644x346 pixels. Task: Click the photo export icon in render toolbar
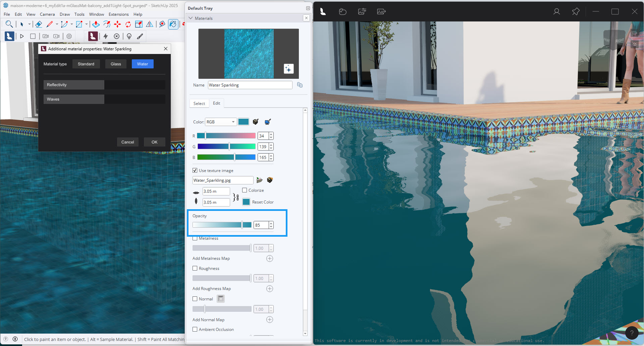click(x=381, y=11)
